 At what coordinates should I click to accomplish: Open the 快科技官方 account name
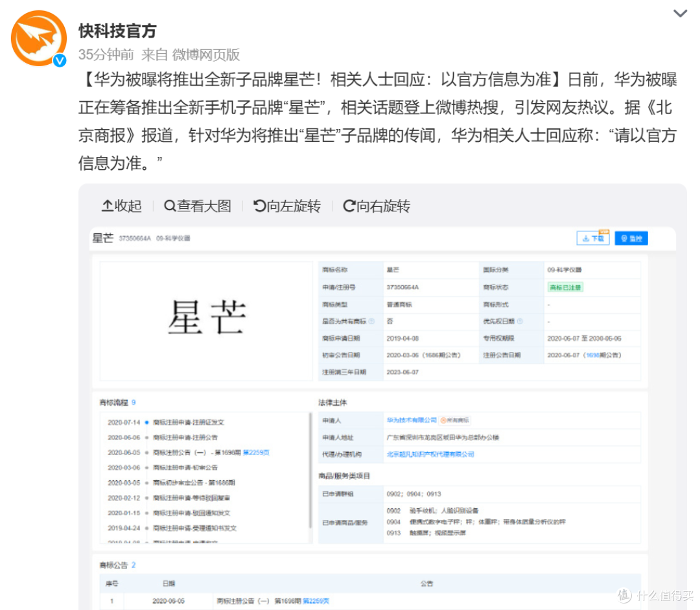click(117, 31)
